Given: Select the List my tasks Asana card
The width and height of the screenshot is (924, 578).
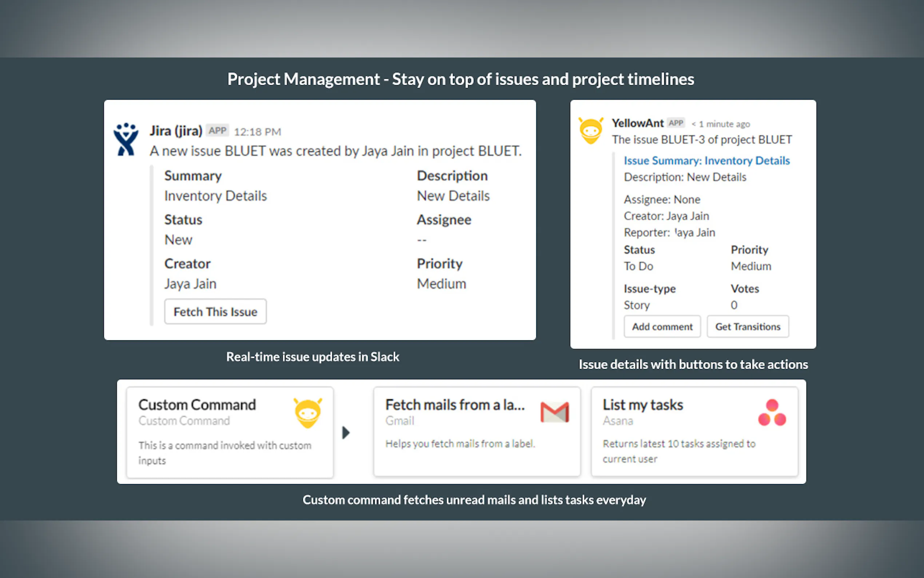Looking at the screenshot, I should click(x=694, y=432).
